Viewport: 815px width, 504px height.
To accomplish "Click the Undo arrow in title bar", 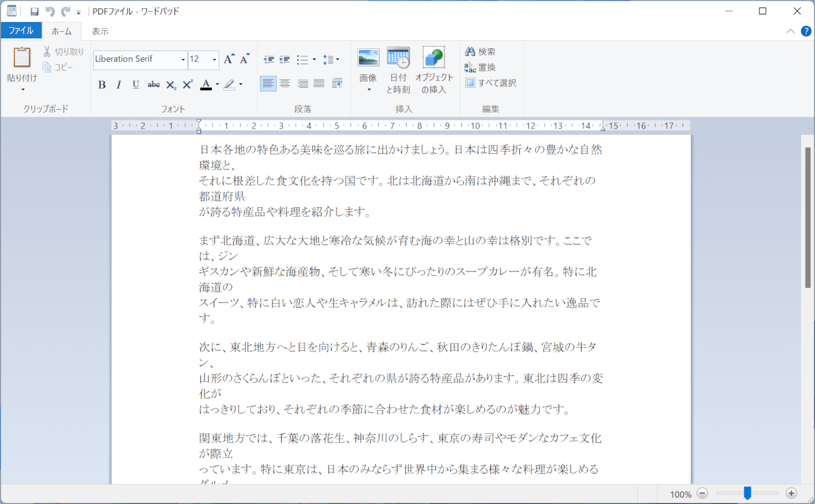I will coord(50,11).
